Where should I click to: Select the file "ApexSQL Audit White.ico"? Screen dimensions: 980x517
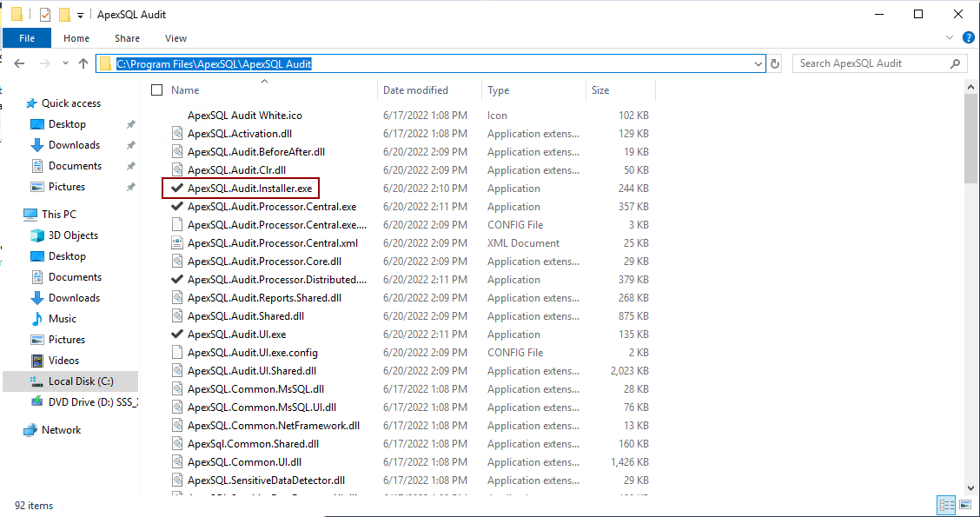(x=245, y=116)
